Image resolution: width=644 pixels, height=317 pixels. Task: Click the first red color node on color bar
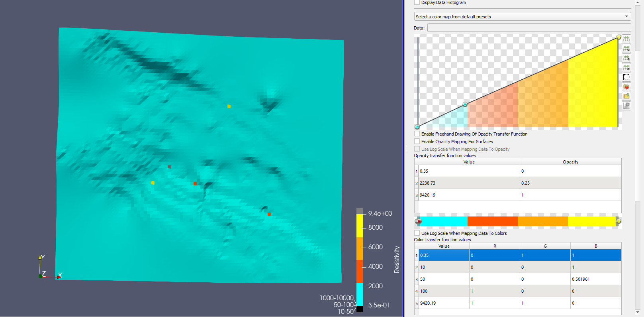click(419, 221)
